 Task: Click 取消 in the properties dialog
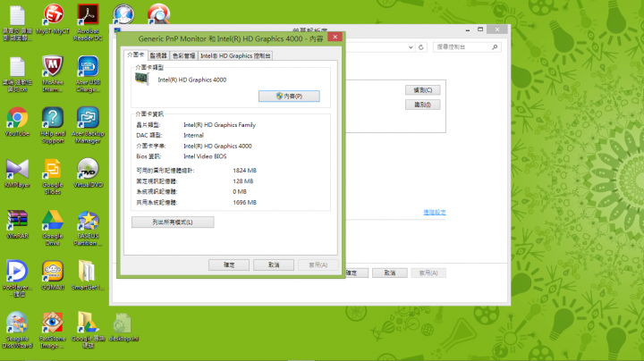[274, 265]
